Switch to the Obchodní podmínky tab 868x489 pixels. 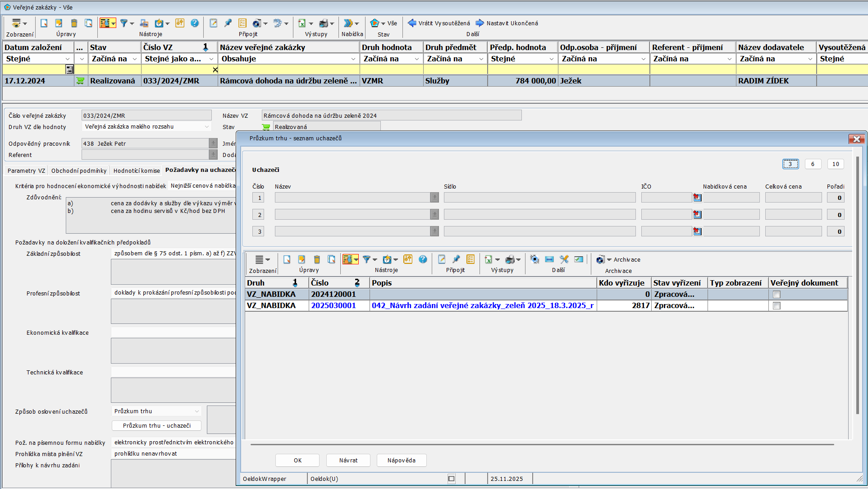pyautogui.click(x=79, y=171)
